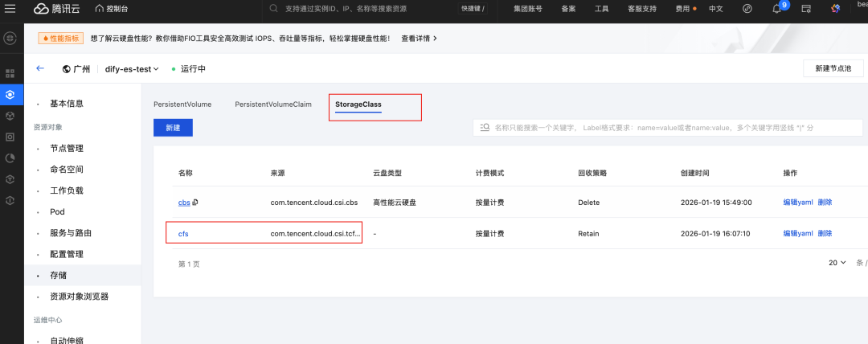Click 删除 for the cbs row

[825, 203]
